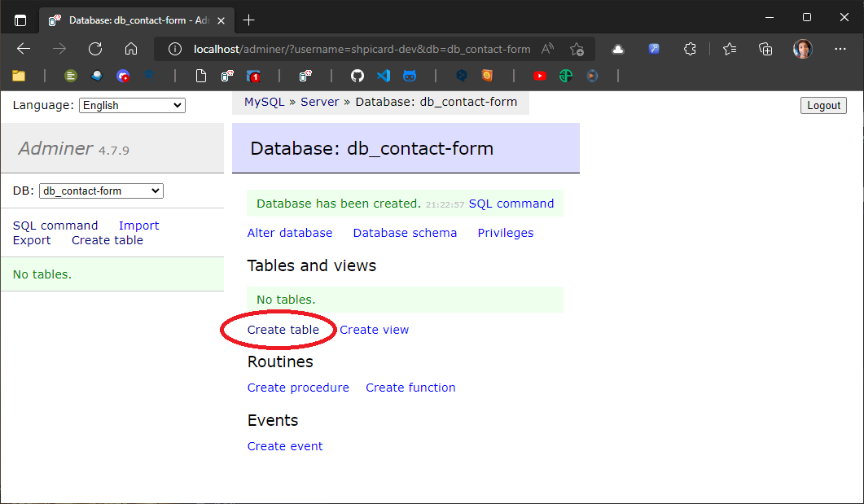Open the YouTube bookmark

click(540, 76)
